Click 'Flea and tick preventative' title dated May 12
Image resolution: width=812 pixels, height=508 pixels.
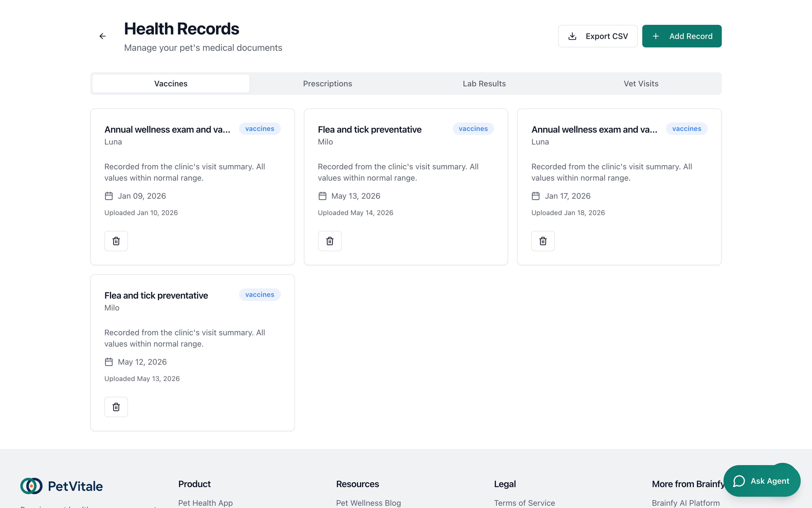tap(156, 295)
